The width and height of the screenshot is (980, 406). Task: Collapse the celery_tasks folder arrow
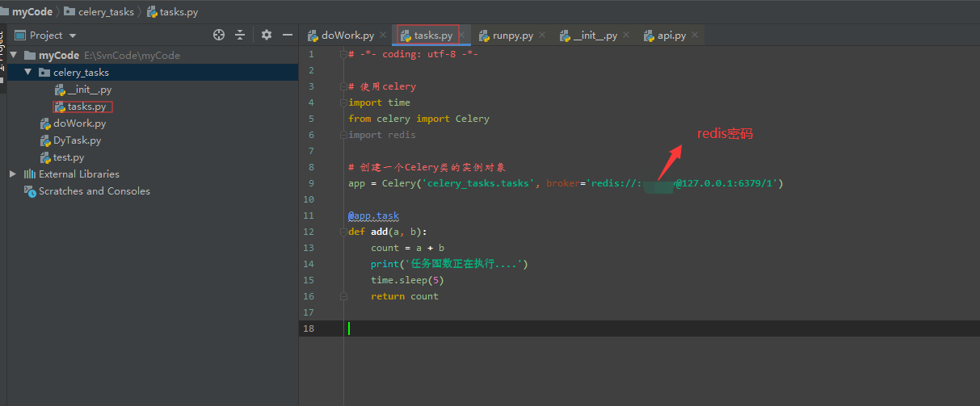[28, 73]
